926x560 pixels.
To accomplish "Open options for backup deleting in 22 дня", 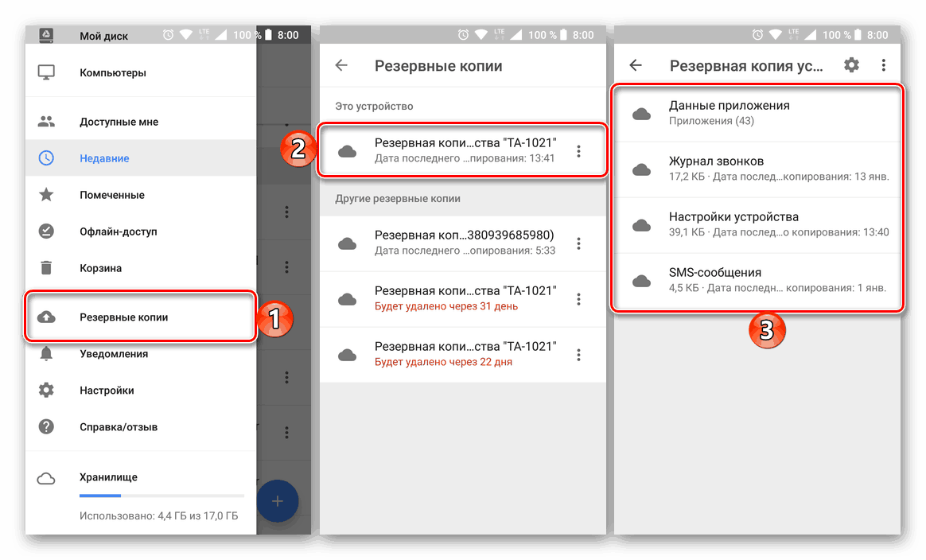I will (x=579, y=355).
